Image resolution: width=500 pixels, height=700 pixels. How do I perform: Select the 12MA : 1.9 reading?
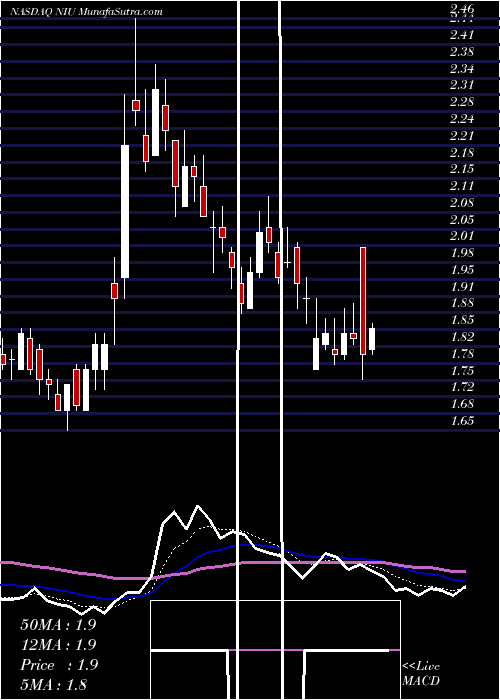[x=58, y=645]
